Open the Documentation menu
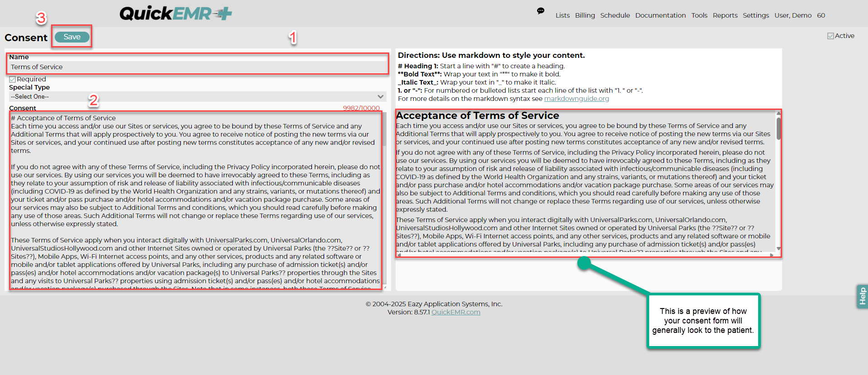The width and height of the screenshot is (868, 375). point(660,15)
